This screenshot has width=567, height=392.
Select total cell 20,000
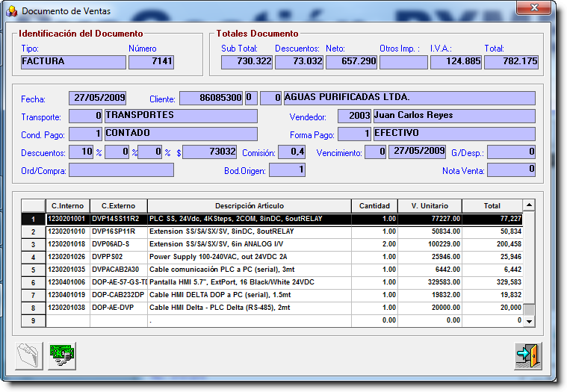coord(492,308)
